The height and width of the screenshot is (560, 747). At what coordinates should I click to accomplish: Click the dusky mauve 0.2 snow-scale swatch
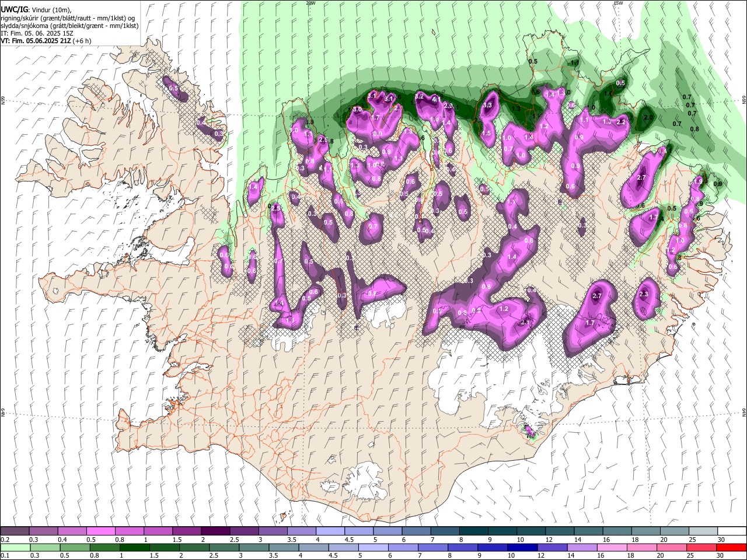pos(15,531)
